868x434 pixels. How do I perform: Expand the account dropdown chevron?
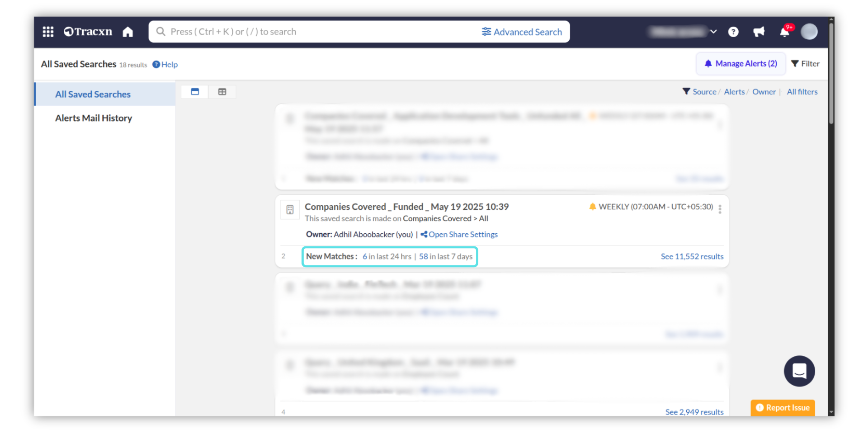[713, 32]
